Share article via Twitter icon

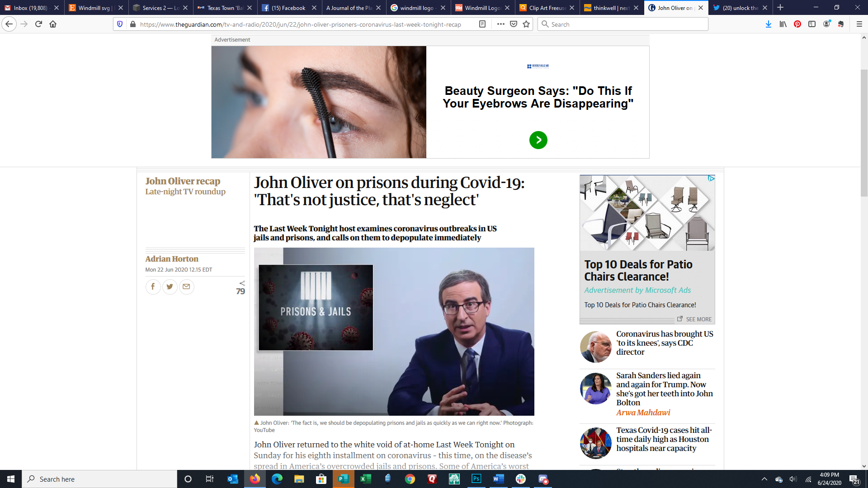(170, 286)
